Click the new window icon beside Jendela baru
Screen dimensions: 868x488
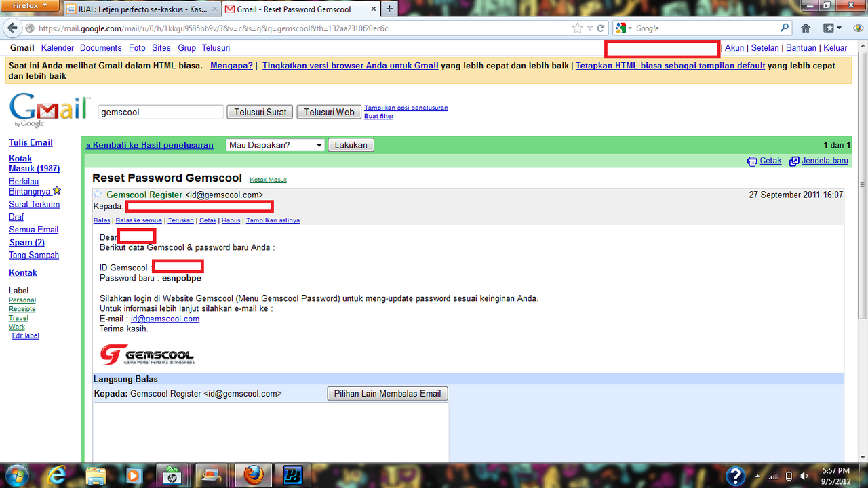pos(795,161)
